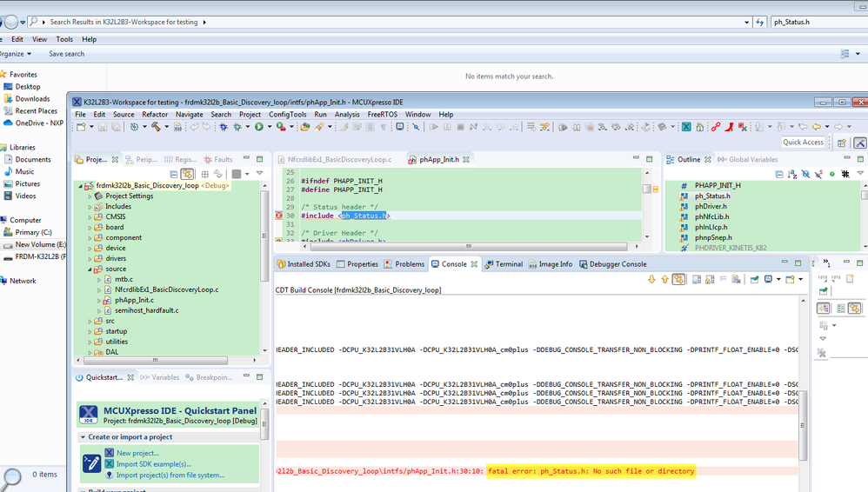Click Collapse All icon in Project Explorer

(x=172, y=174)
